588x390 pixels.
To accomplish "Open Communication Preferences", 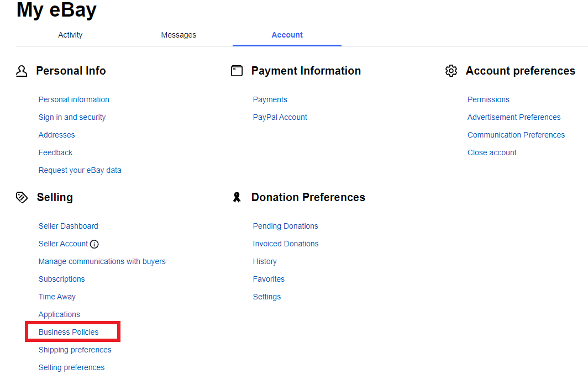I will pyautogui.click(x=516, y=135).
